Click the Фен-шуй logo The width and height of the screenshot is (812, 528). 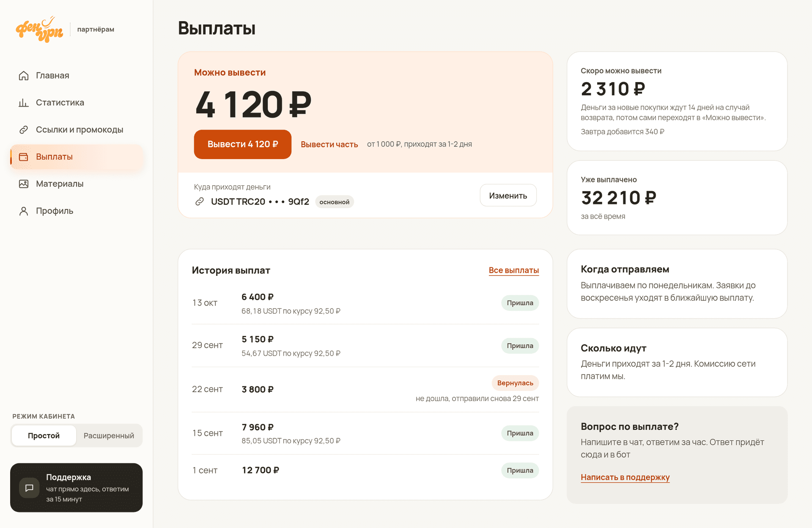point(39,29)
